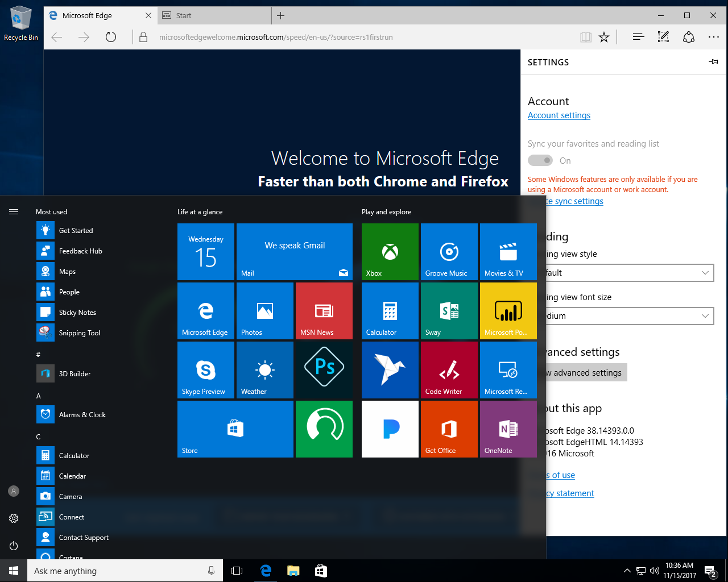Click View advanced settings button
The image size is (728, 582).
tap(586, 372)
